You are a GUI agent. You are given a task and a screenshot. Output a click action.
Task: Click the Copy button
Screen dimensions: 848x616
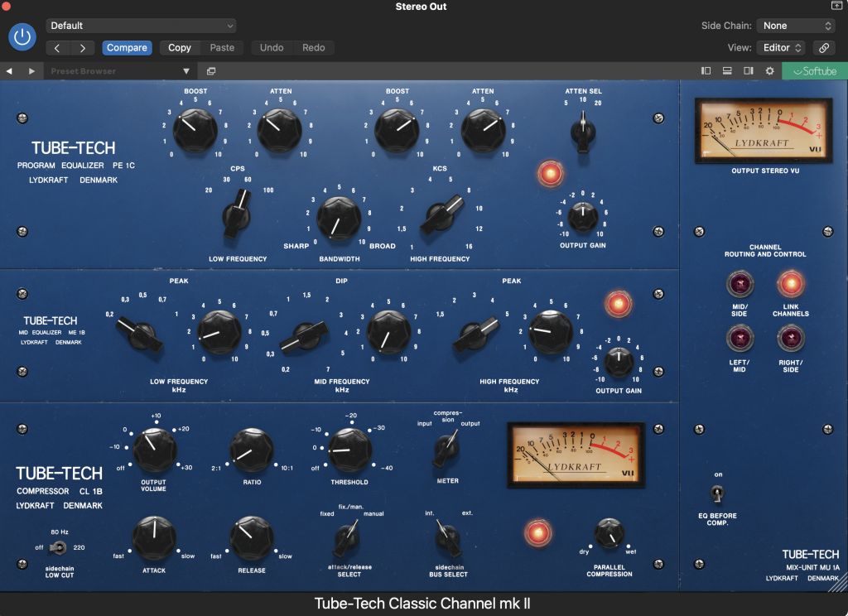tap(180, 48)
